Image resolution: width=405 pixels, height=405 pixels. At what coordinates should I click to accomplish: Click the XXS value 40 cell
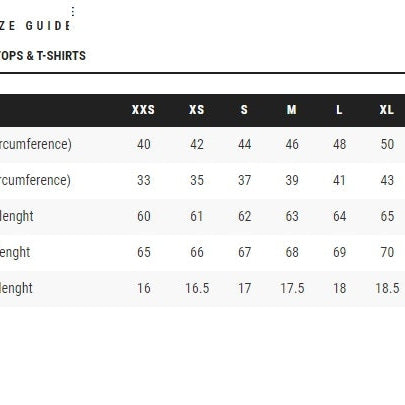click(x=144, y=144)
